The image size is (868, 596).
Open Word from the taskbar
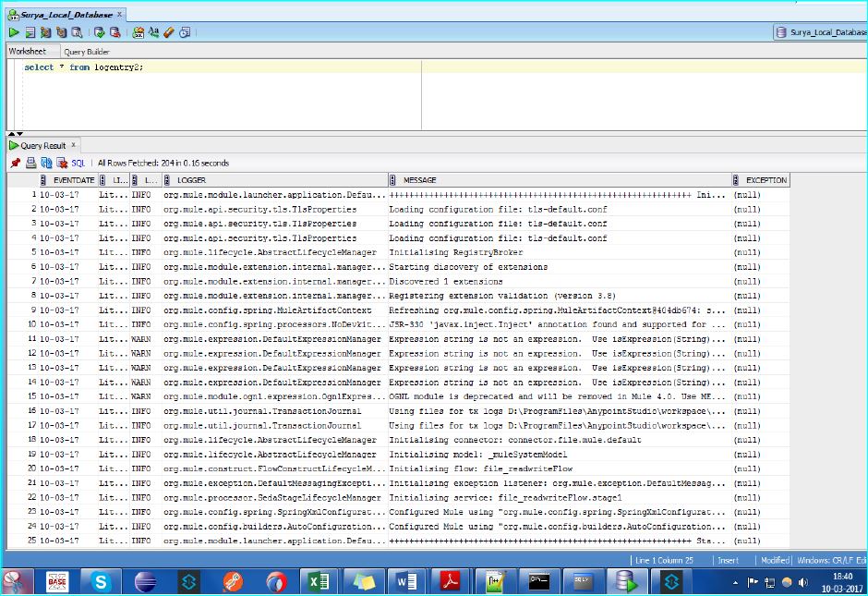point(407,581)
